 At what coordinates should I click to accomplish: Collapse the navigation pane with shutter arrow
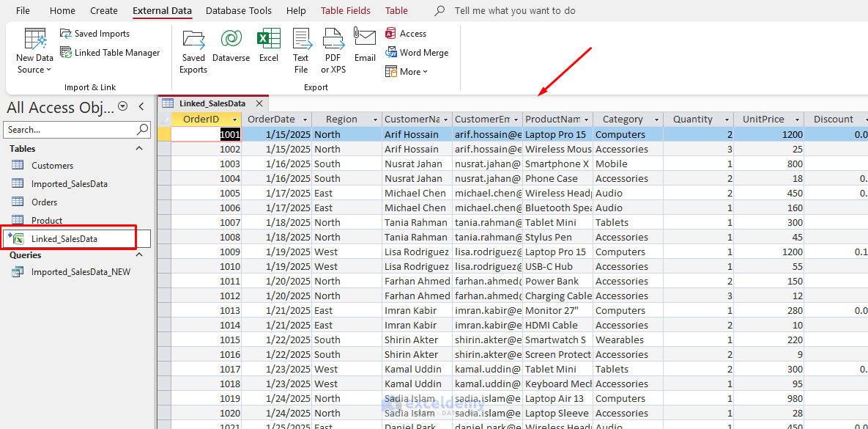(x=141, y=106)
